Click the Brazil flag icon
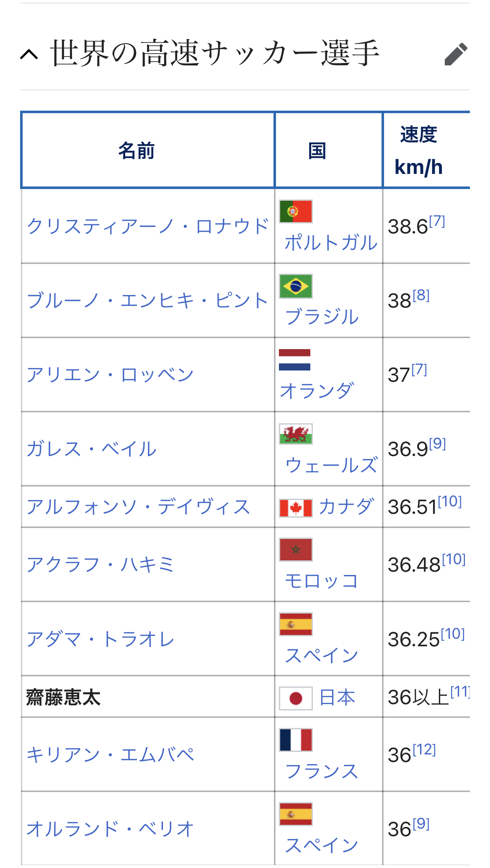490x868 pixels. 296,286
